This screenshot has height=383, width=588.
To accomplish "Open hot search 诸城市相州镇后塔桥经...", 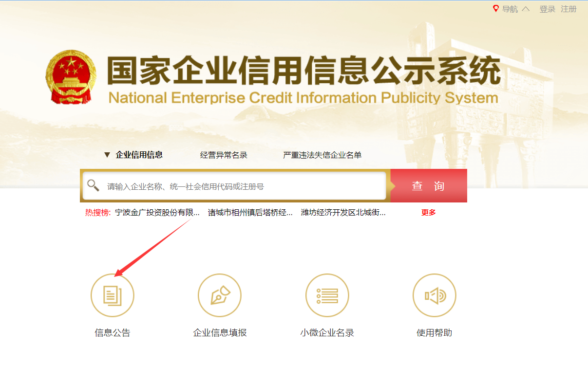I will 250,213.
